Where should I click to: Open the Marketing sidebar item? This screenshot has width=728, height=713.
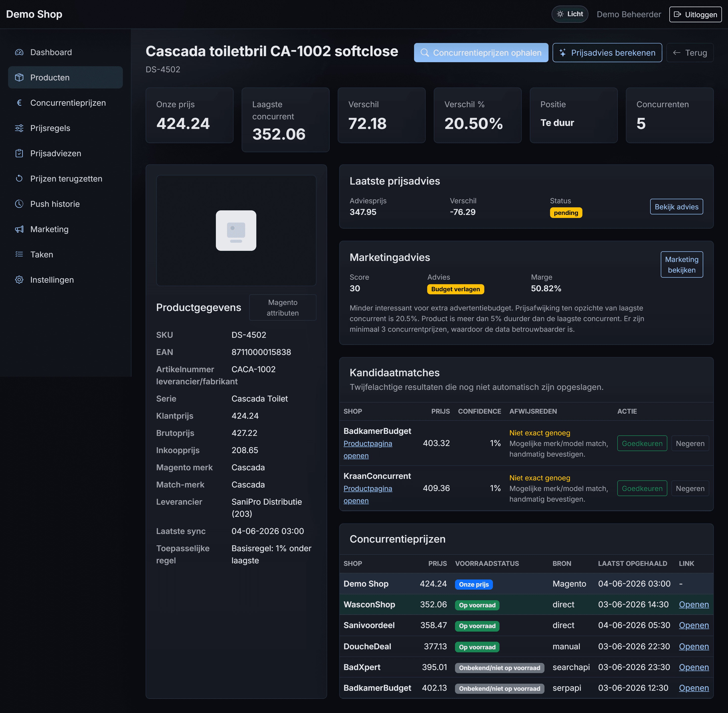click(65, 229)
